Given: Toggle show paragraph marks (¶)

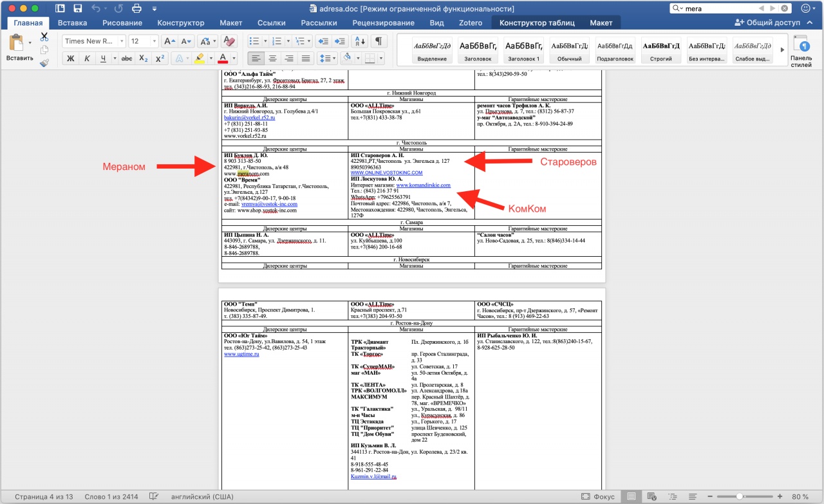Looking at the screenshot, I should 379,41.
